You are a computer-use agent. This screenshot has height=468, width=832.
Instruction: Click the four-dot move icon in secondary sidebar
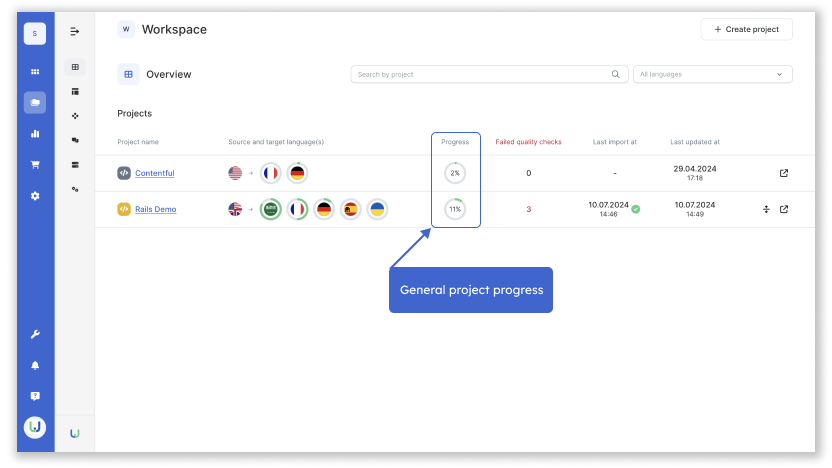click(x=75, y=116)
